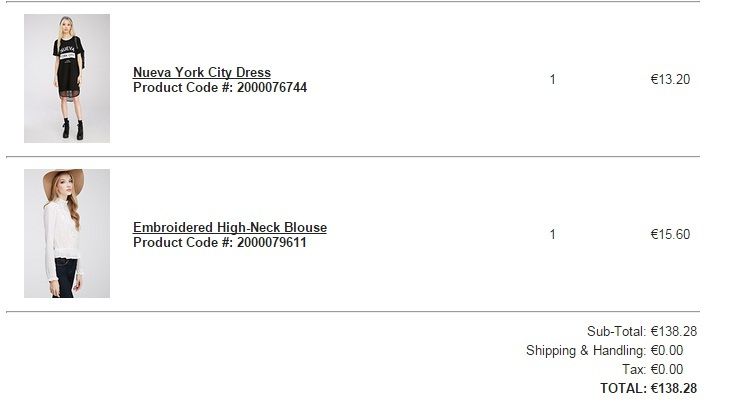Click the product code number 2000079611

pos(272,243)
